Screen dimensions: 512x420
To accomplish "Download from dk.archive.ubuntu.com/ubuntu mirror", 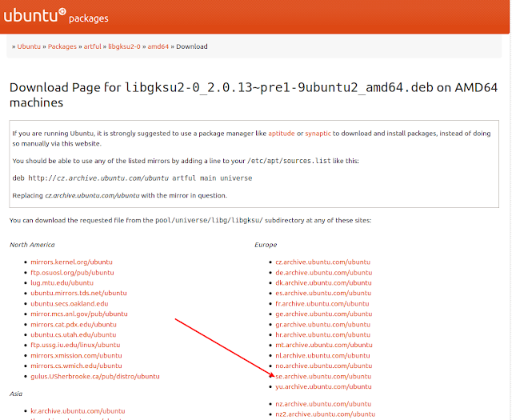I will tap(323, 283).
